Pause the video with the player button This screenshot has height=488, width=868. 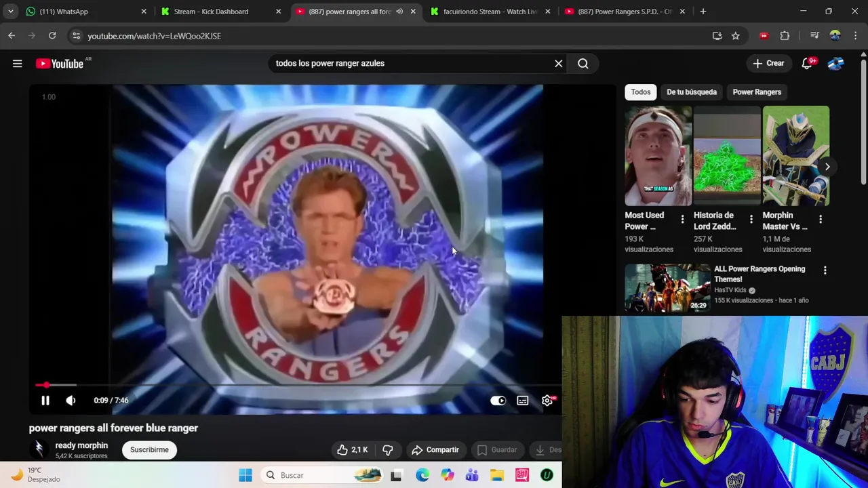tap(45, 401)
